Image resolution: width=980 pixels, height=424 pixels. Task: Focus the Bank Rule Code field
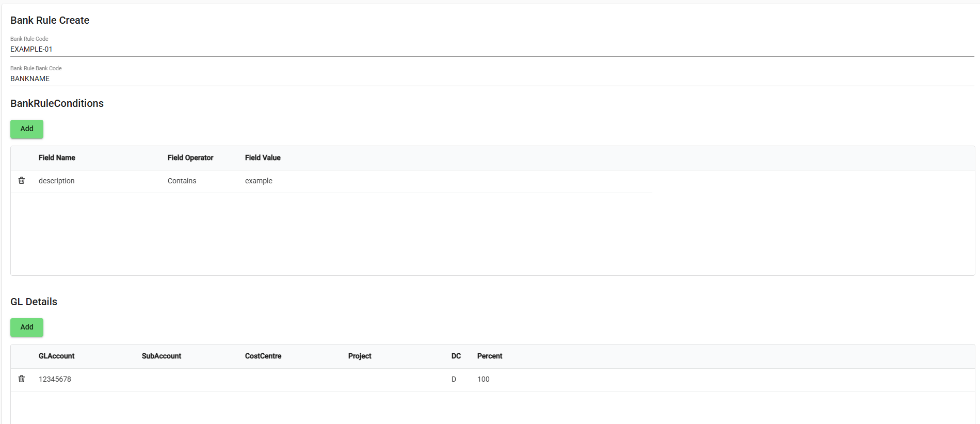coord(490,49)
